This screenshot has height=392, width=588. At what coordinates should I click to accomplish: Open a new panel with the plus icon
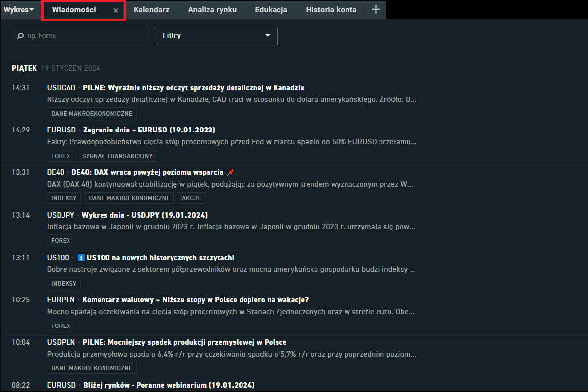point(375,10)
